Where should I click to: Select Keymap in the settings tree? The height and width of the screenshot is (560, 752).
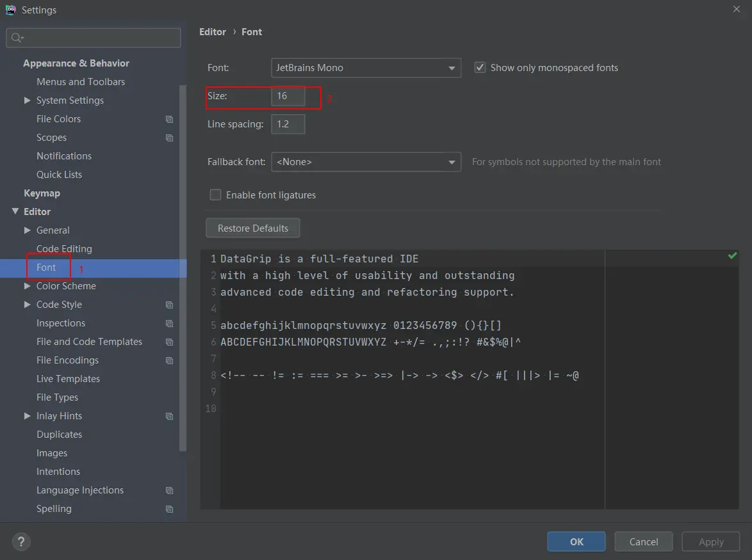(42, 193)
